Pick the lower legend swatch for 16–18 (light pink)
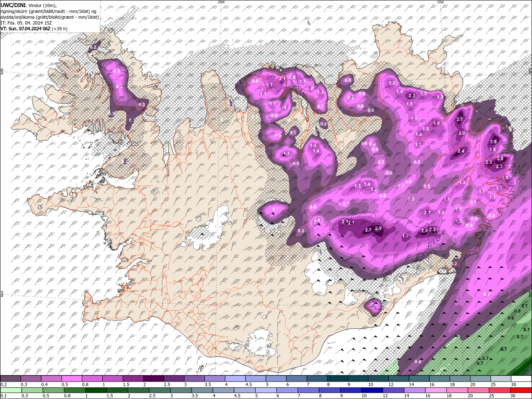The image size is (532, 399). 436,390
